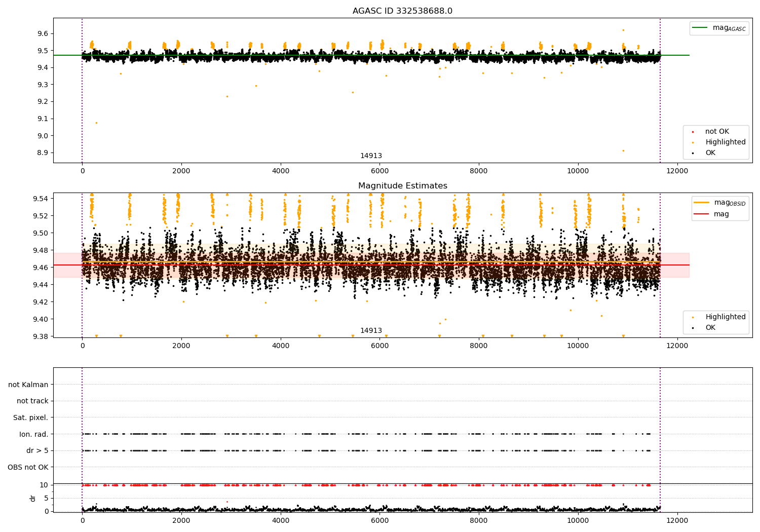Select the 'Sat. pixel.' row label
The image size is (760, 532).
[x=30, y=417]
